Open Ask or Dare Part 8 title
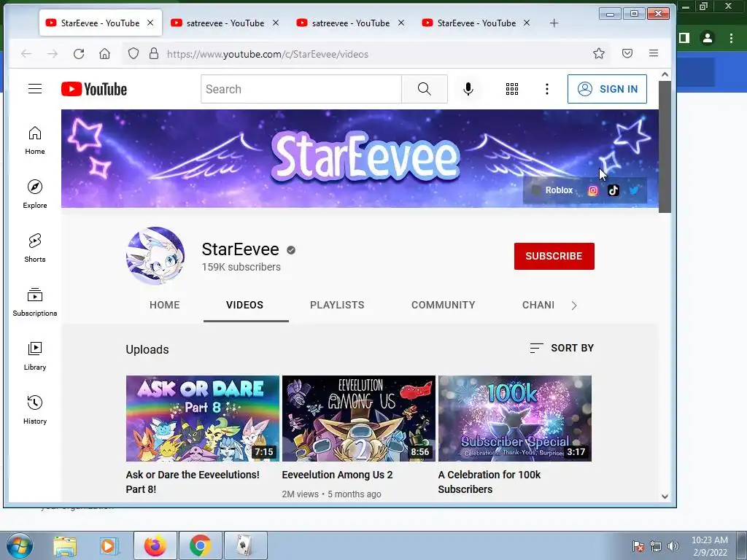Screen dimensions: 747x560 (193, 482)
